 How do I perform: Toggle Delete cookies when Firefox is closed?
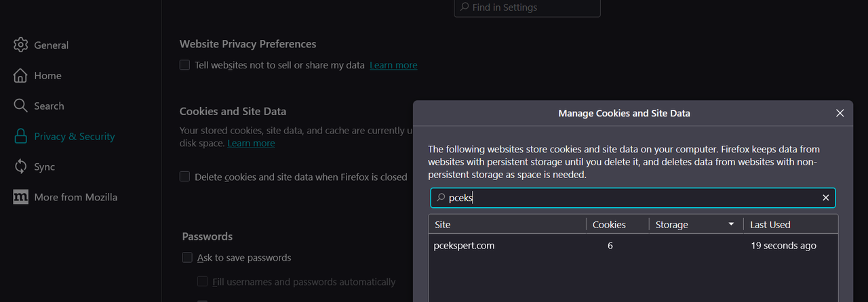[x=184, y=177]
